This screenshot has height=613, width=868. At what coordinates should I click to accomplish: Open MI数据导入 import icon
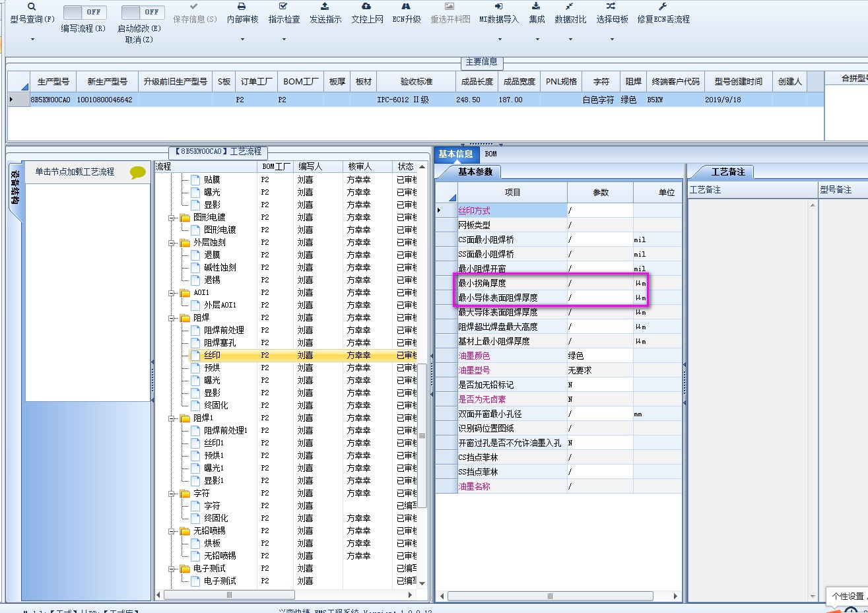point(498,7)
